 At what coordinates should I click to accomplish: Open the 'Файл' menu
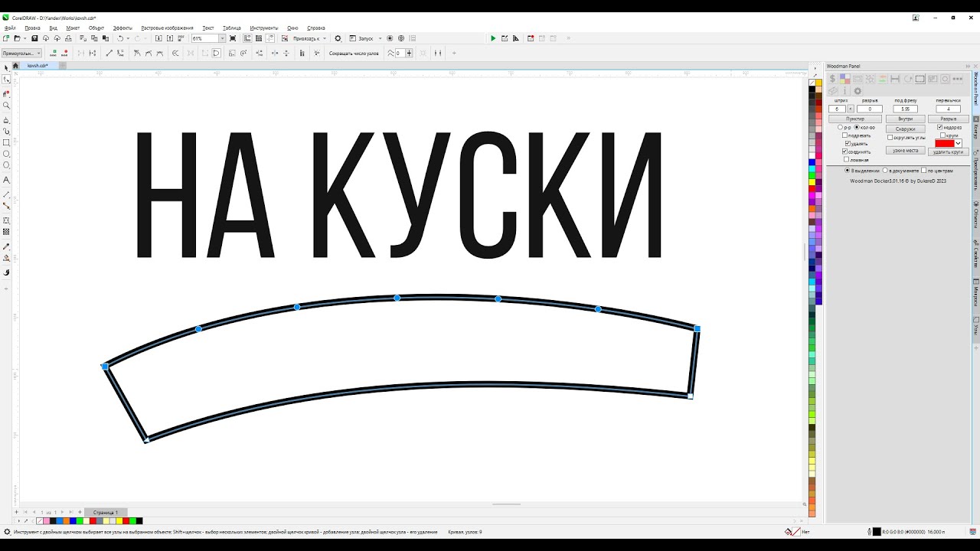point(10,28)
